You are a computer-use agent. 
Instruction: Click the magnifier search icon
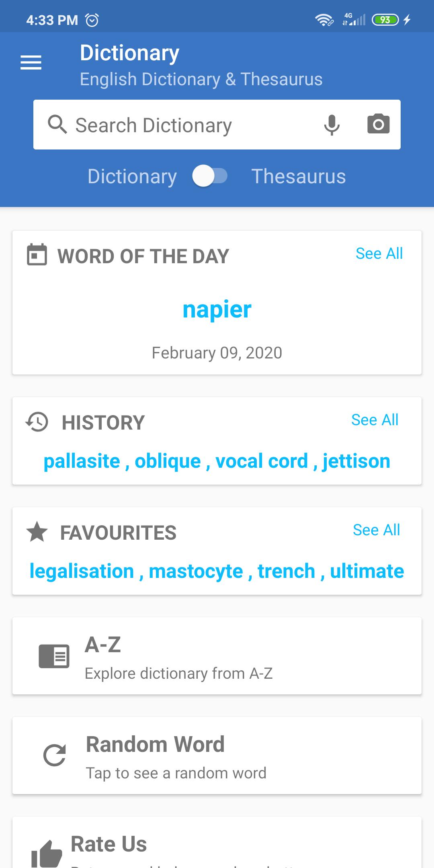[57, 125]
